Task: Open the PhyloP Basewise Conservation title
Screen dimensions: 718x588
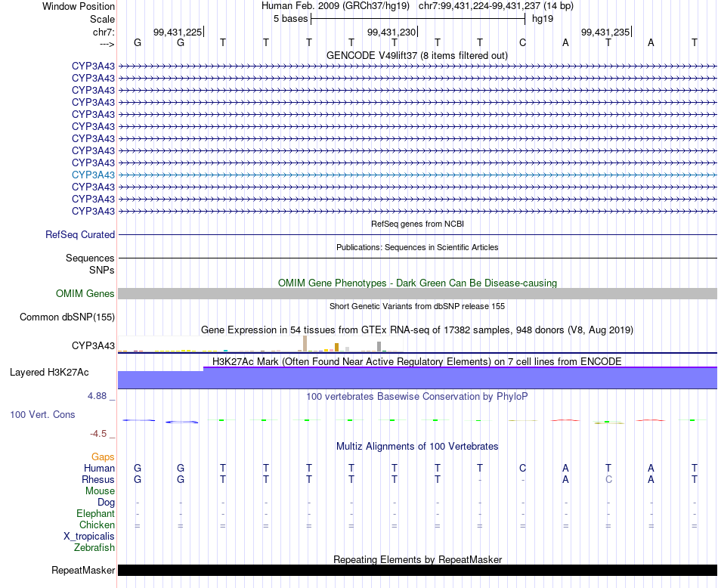Action: (x=416, y=396)
